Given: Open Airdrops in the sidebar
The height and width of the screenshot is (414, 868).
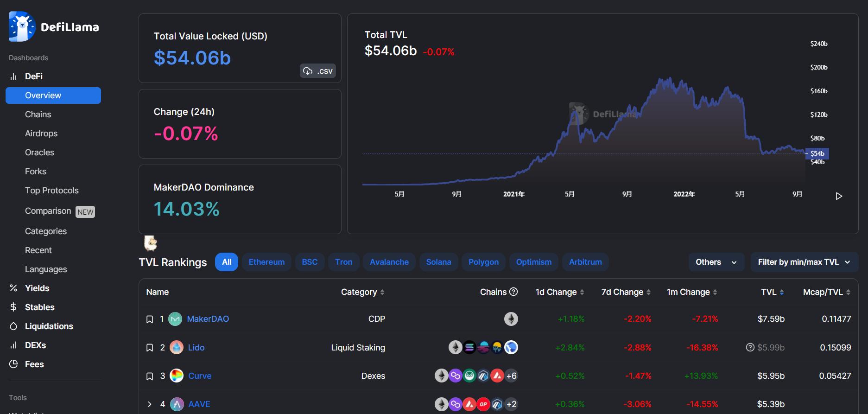Looking at the screenshot, I should pyautogui.click(x=41, y=134).
